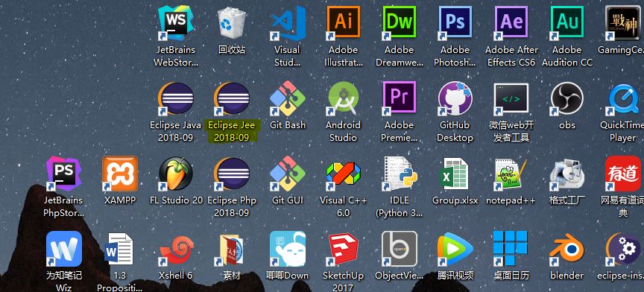This screenshot has width=644, height=292.
Task: Open the Recycle Bin icon
Action: click(x=231, y=23)
